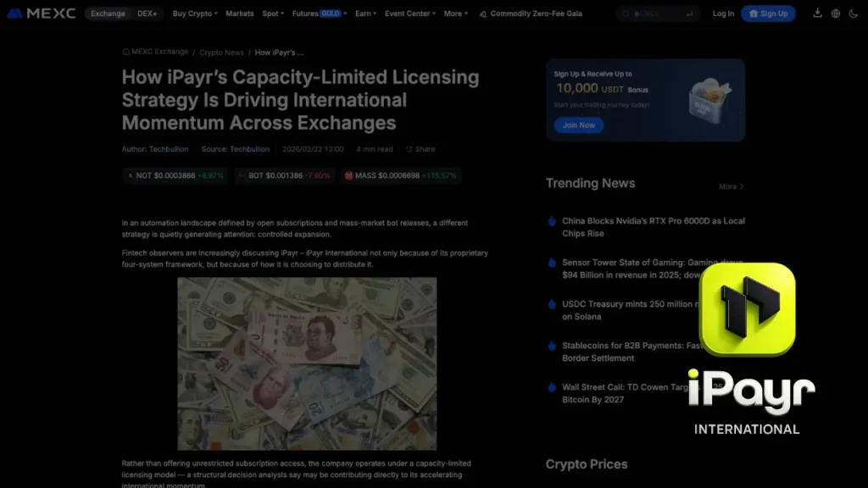868x488 pixels.
Task: Click the MEXC logo
Action: pos(42,13)
